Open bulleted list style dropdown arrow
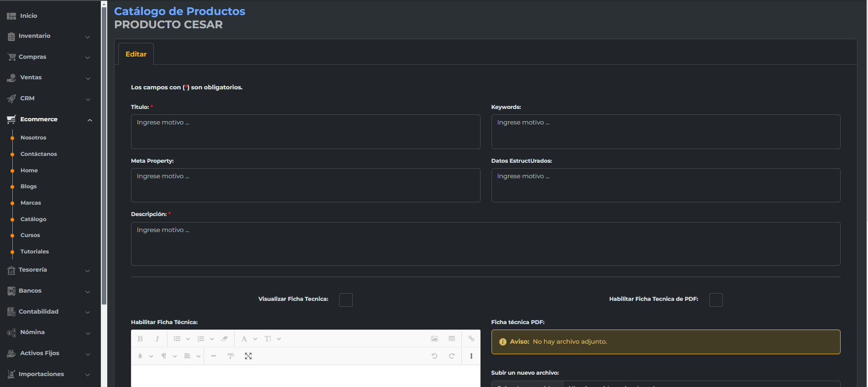Screen dimensions: 868x387 pos(188,339)
